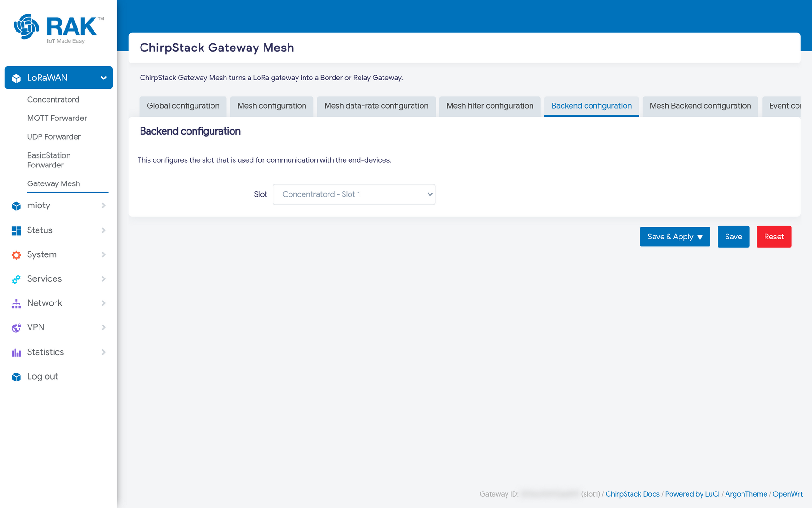Open the Slot dropdown
Screen dimensions: 812x508
coord(354,194)
